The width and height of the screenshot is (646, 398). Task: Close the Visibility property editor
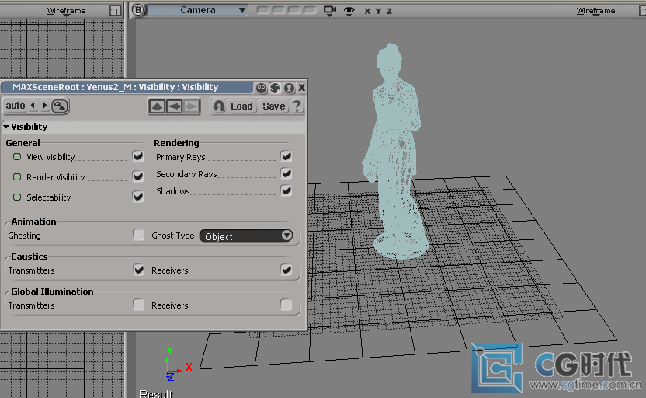coord(302,87)
